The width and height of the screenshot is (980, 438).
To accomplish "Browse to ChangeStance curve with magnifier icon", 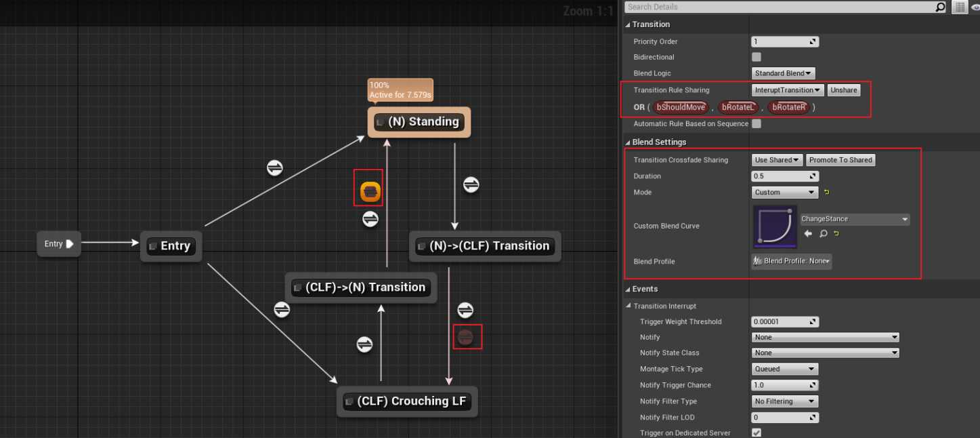I will pos(823,234).
